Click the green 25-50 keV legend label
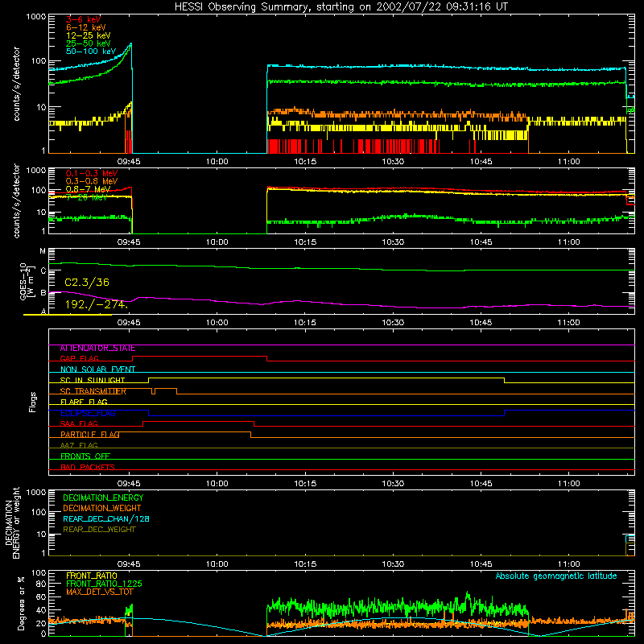 click(88, 43)
